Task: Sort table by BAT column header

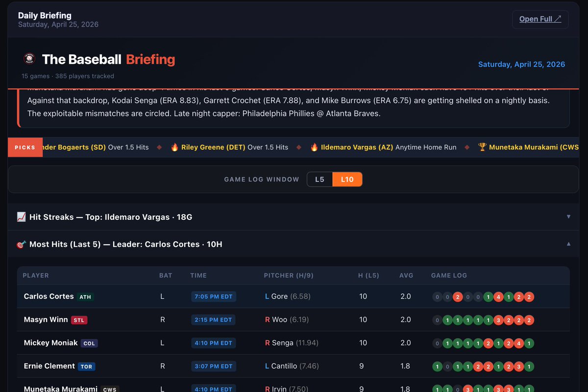Action: point(166,275)
